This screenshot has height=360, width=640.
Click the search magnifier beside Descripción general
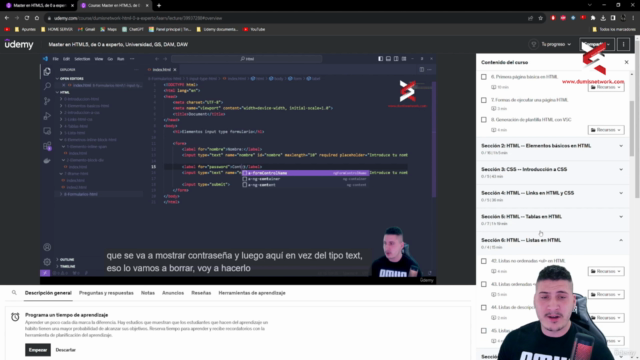tap(14, 293)
